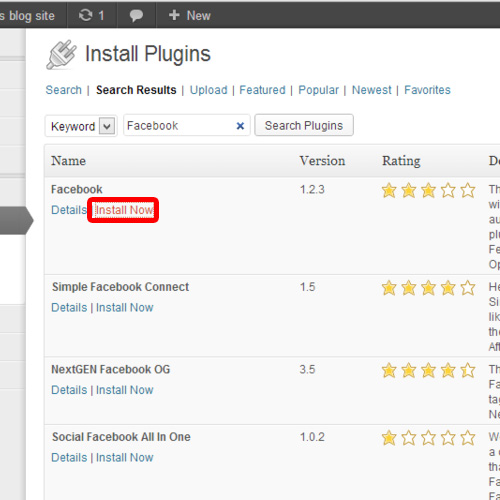The image size is (500, 500).
Task: Switch to the Upload tab
Action: [x=209, y=90]
